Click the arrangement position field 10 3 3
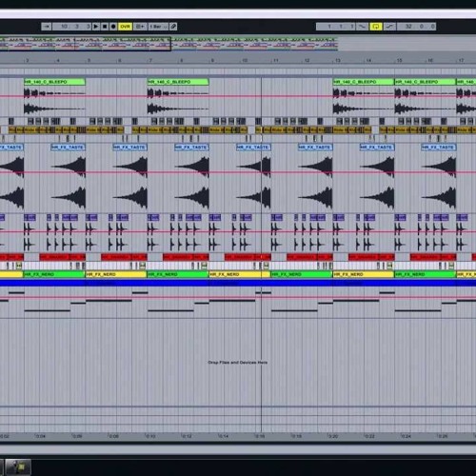This screenshot has height=476, width=476. pyautogui.click(x=71, y=27)
